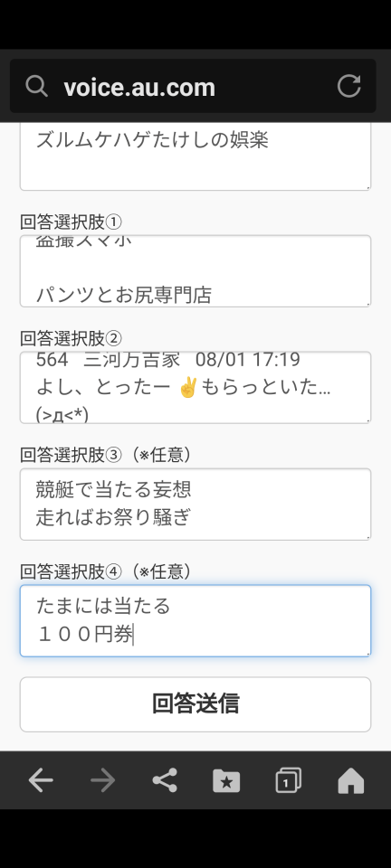The image size is (391, 868).
Task: Open the share icon in bottom bar
Action: pos(165,780)
